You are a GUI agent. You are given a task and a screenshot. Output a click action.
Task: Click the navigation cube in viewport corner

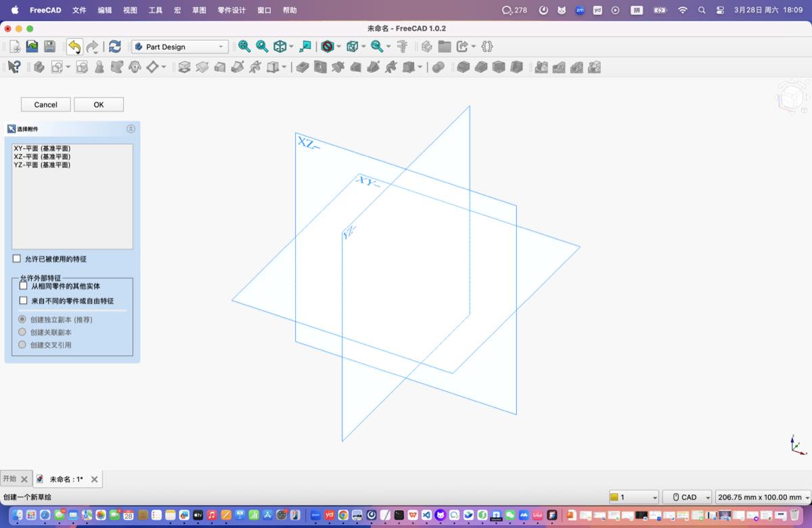[x=790, y=98]
